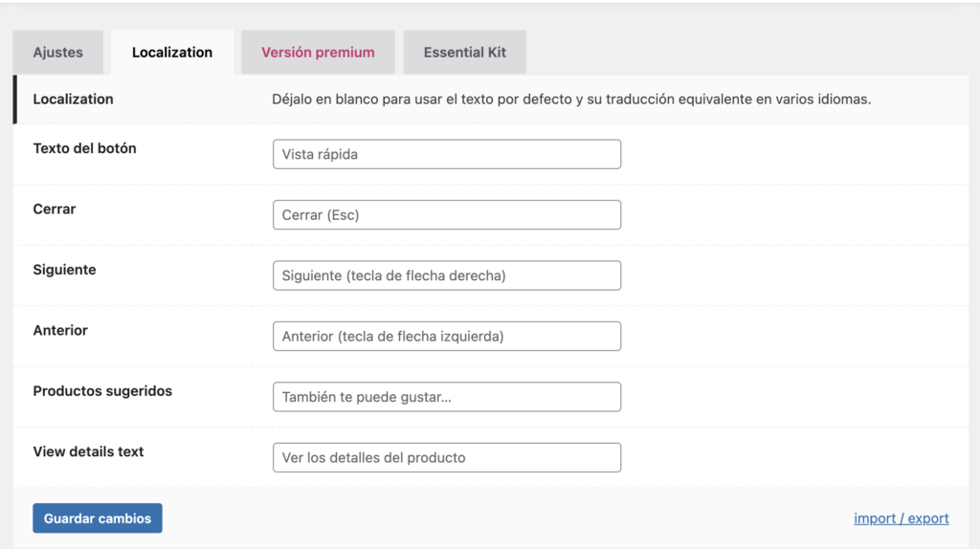The width and height of the screenshot is (980, 549).
Task: Open the Essential Kit tab
Action: (x=465, y=53)
